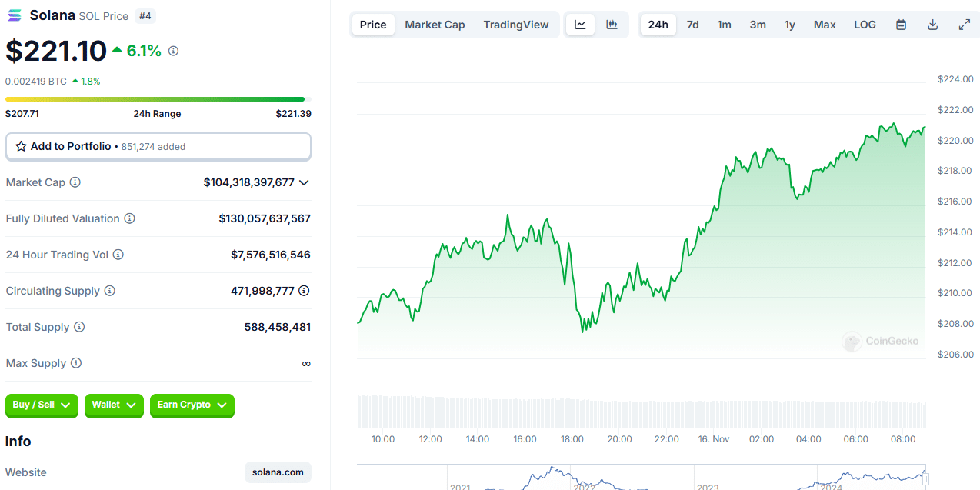Click the $224.00 y-axis label
The height and width of the screenshot is (490, 980).
click(x=955, y=79)
